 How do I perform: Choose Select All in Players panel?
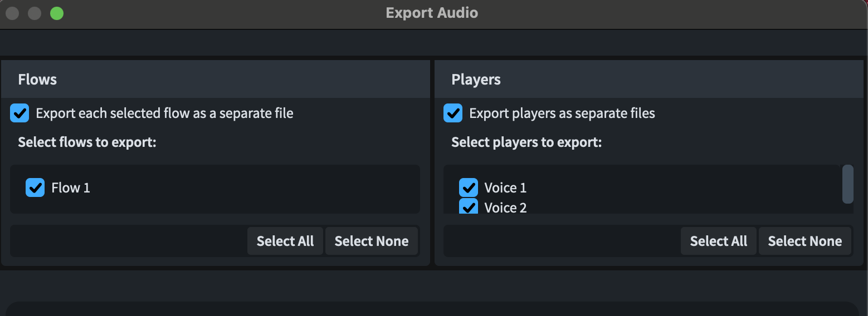click(x=719, y=241)
